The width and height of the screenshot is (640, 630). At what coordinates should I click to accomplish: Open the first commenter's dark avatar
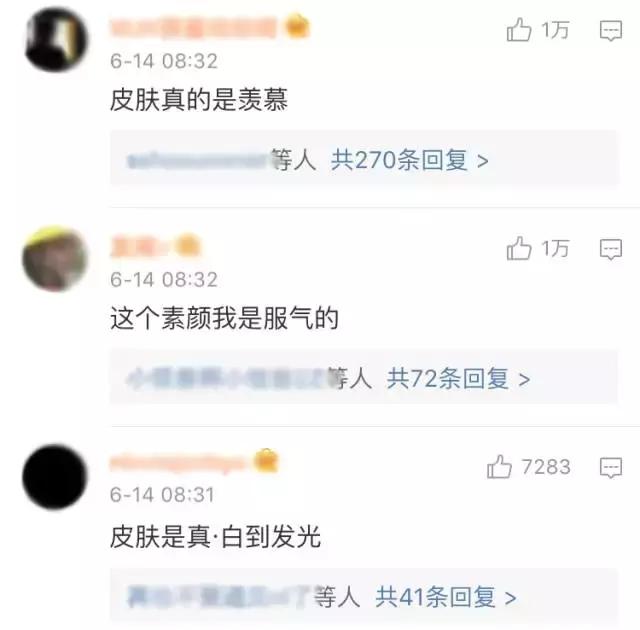(56, 40)
